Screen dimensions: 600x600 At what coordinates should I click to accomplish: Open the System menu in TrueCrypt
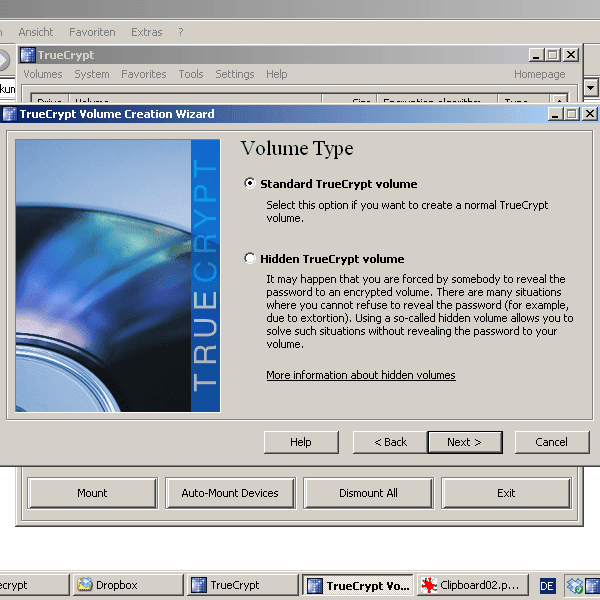click(x=92, y=74)
